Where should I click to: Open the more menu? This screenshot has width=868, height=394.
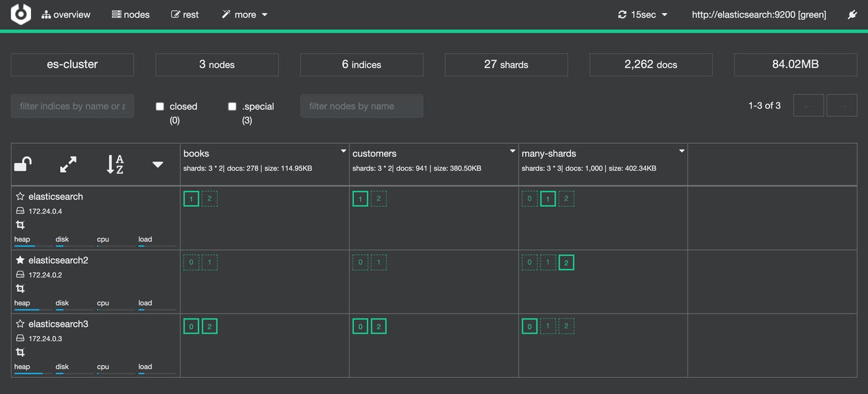click(245, 14)
